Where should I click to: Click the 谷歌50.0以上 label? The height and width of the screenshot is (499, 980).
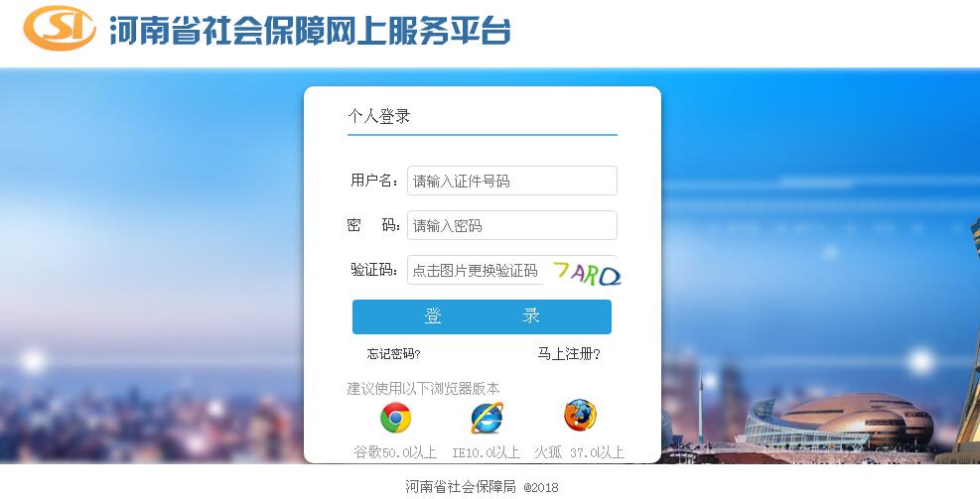[x=395, y=452]
